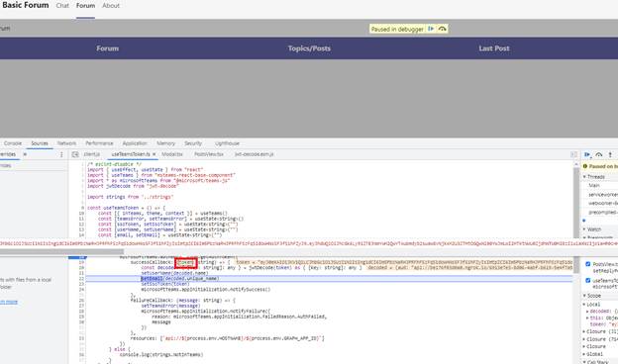The height and width of the screenshot is (364, 618).
Task: Click the token variable in Local scope
Action: coord(603,324)
